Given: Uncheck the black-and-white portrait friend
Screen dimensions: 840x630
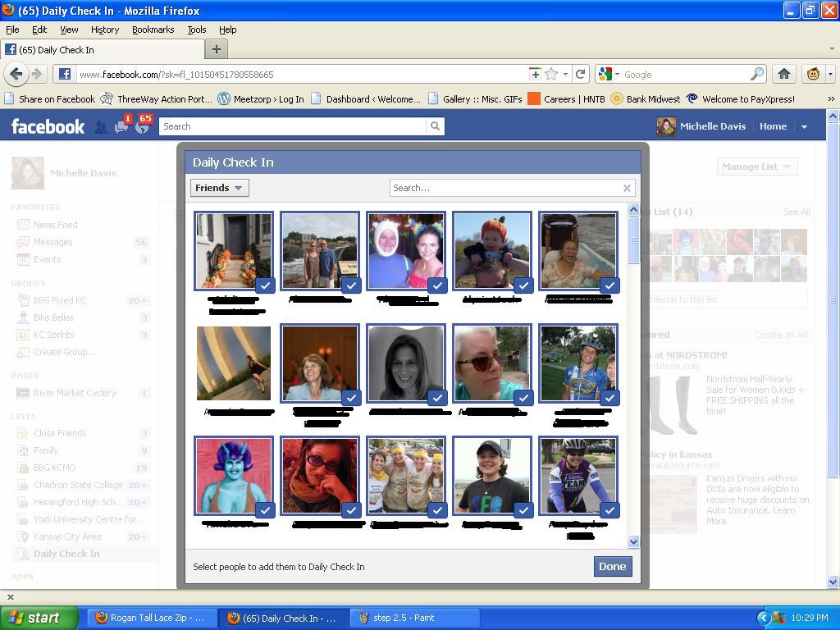Looking at the screenshot, I should coord(406,363).
